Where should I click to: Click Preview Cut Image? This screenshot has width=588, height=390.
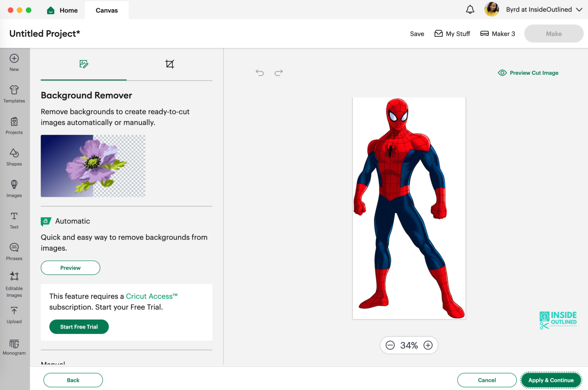pos(528,73)
